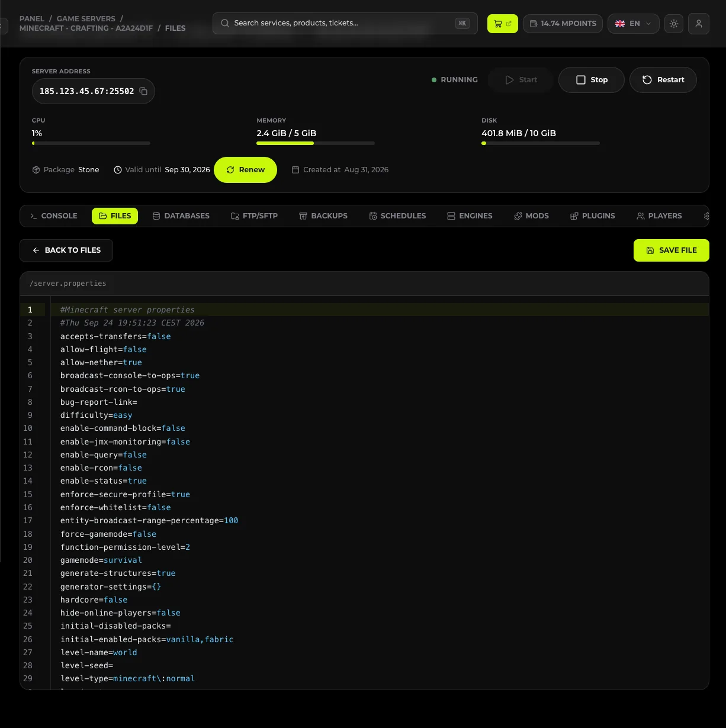
Task: Place cursor on difficulty=easy line
Action: coord(97,415)
